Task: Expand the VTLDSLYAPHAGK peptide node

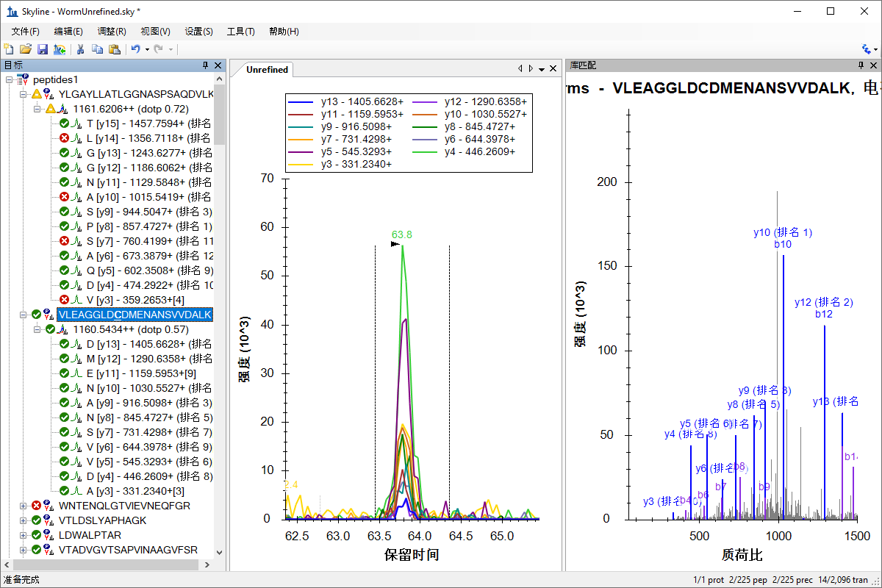Action: click(23, 520)
